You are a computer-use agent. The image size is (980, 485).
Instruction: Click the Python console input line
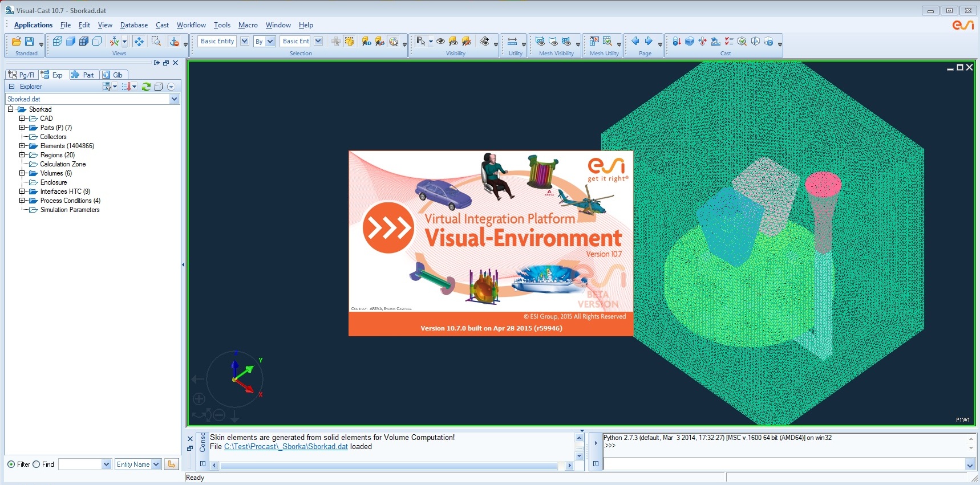pos(784,464)
